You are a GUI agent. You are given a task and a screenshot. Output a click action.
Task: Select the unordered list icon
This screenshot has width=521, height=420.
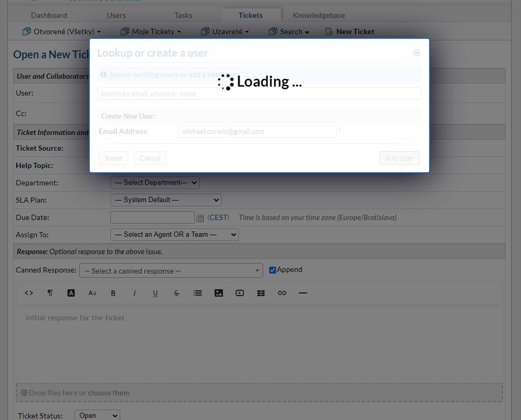197,293
